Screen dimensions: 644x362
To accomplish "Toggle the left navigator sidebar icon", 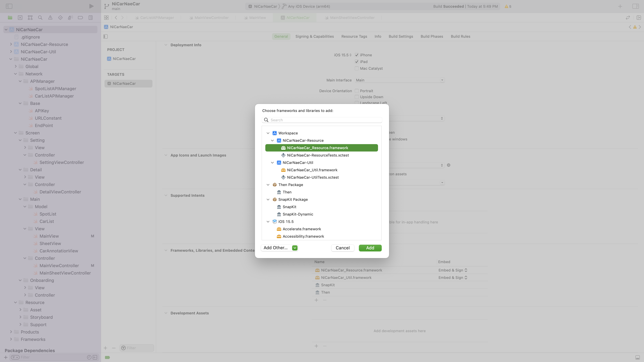I will pos(9,6).
